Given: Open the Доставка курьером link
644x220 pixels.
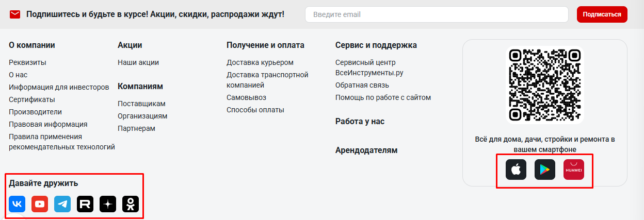Looking at the screenshot, I should 260,62.
